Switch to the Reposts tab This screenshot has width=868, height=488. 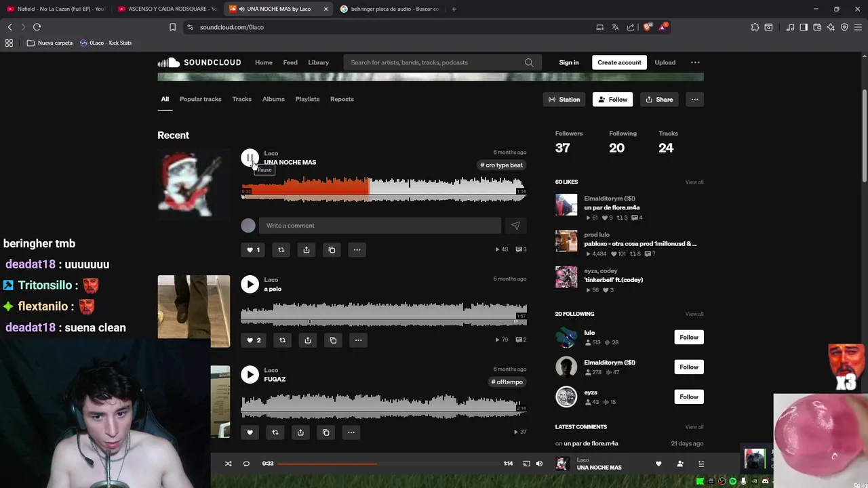click(342, 99)
